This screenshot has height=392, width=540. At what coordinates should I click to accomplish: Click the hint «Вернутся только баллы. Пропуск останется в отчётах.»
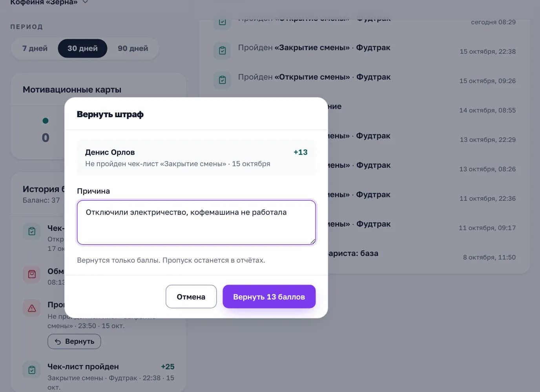[171, 260]
